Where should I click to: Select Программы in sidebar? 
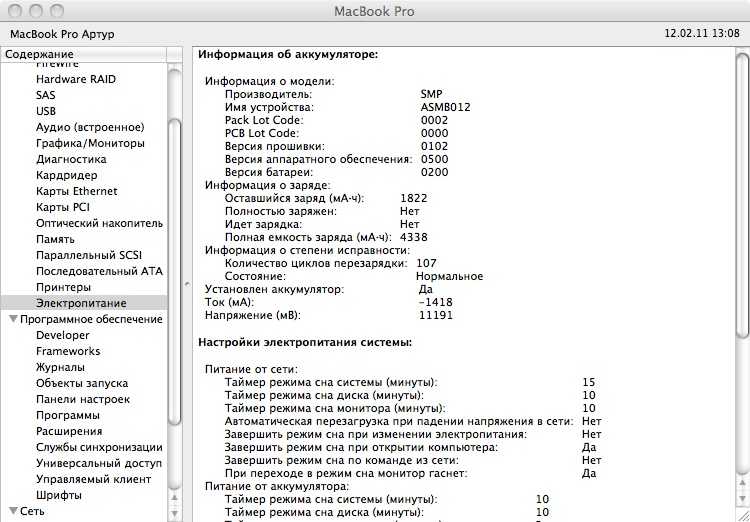point(68,415)
